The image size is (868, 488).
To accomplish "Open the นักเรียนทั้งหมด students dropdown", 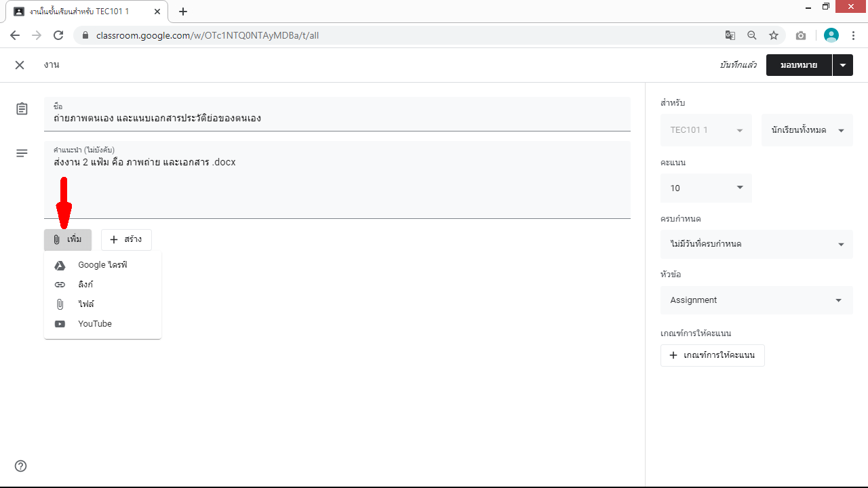I will 807,130.
